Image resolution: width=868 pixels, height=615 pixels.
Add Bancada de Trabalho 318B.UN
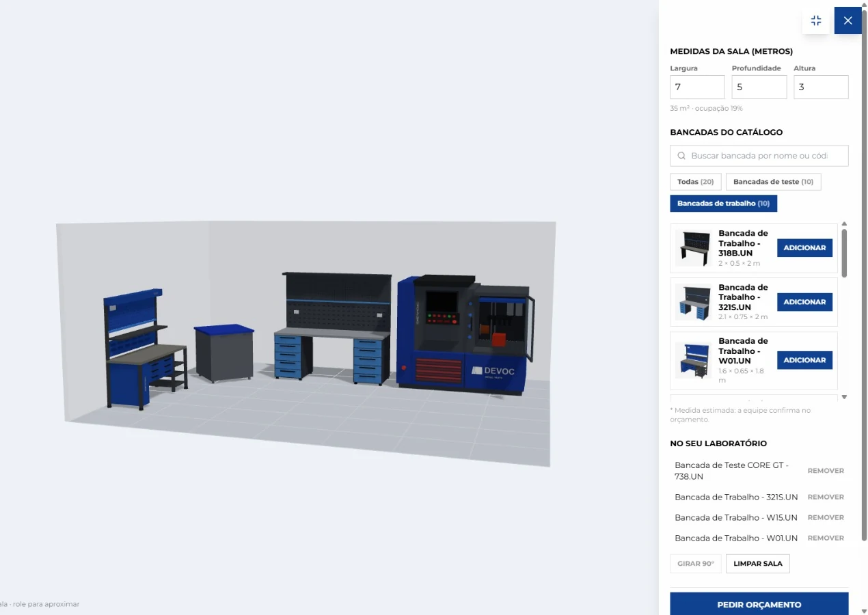tap(804, 248)
